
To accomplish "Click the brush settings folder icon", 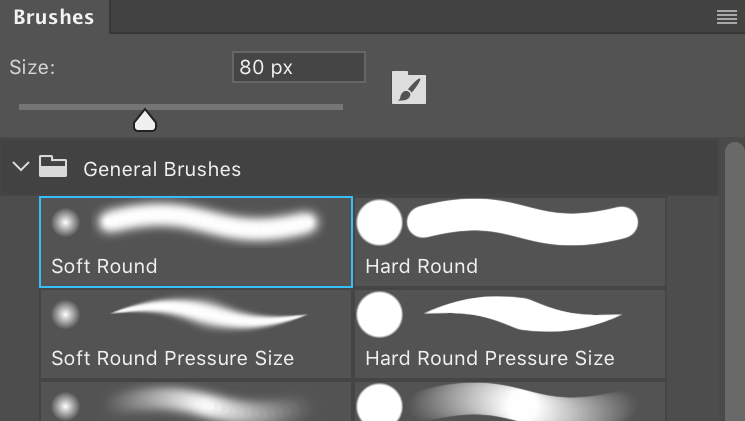I will (409, 87).
